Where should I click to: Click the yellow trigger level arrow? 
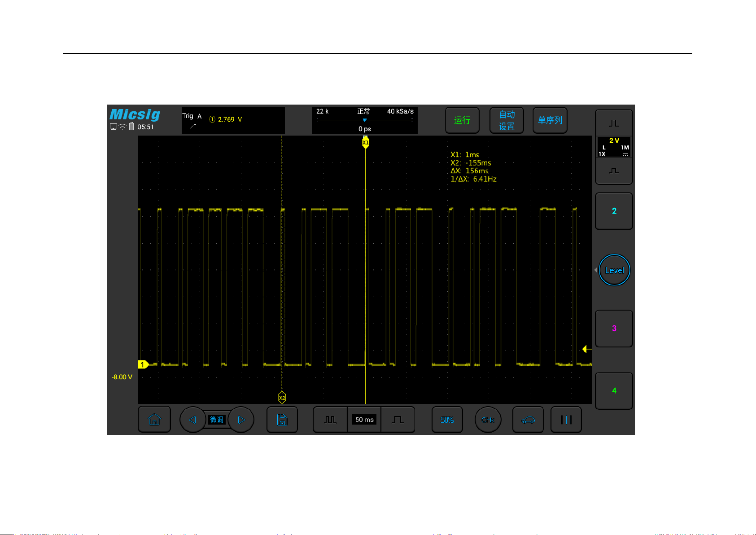point(587,349)
